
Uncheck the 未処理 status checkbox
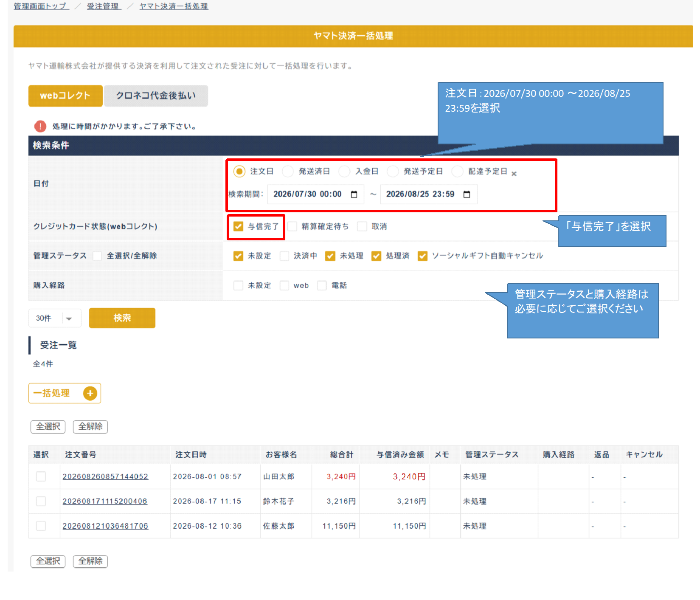tap(330, 256)
